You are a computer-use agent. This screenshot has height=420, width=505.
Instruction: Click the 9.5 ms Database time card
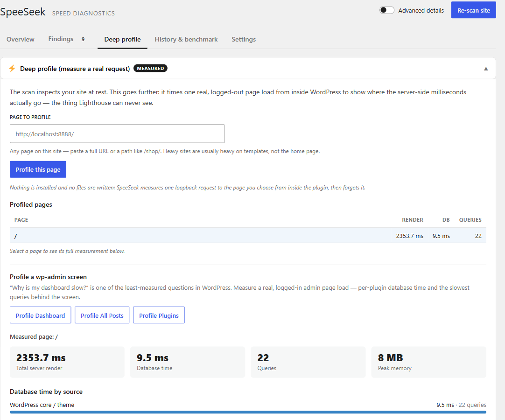click(x=188, y=362)
